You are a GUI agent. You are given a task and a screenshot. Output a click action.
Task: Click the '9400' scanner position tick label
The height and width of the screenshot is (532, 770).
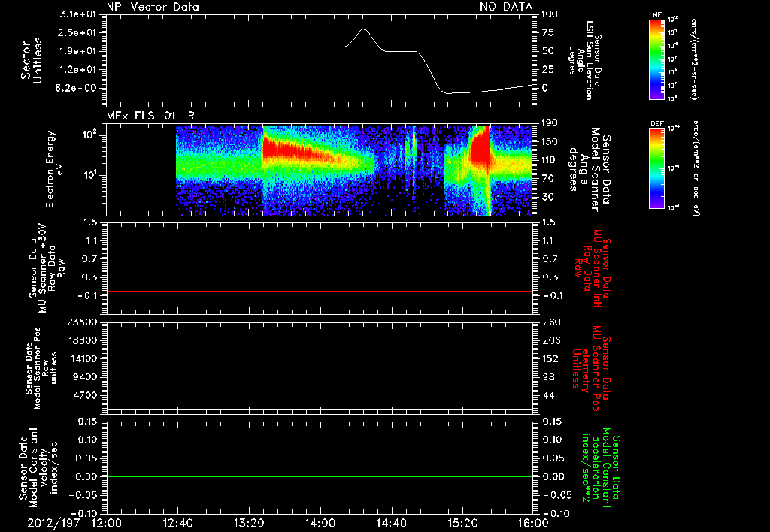[86, 377]
